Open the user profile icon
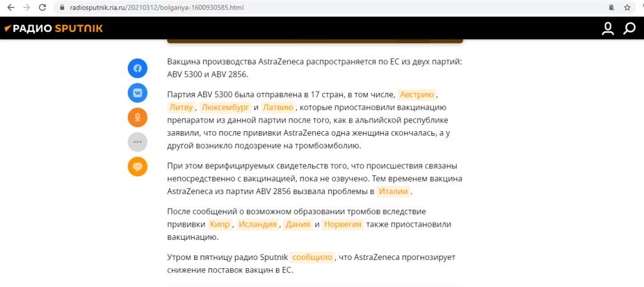Viewport: 644px width, 287px height. [608, 28]
